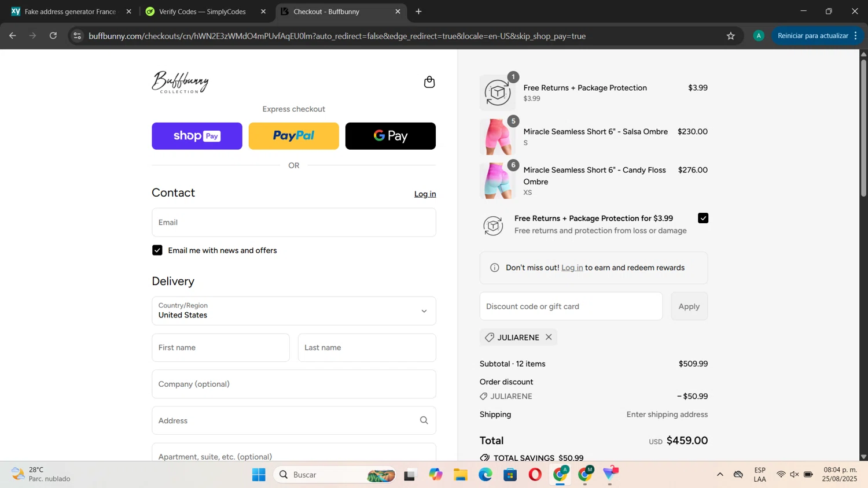
Task: Launch Microsoft Edge from the taskbar
Action: click(485, 475)
